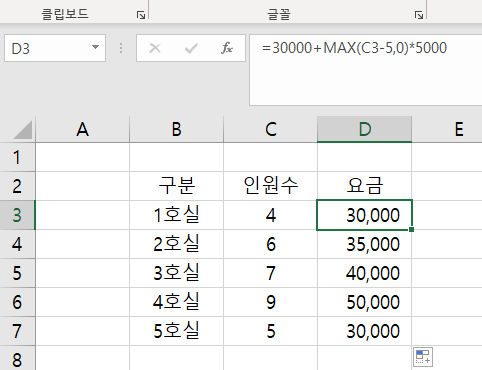
Task: Select row 3 header
Action: click(x=17, y=215)
